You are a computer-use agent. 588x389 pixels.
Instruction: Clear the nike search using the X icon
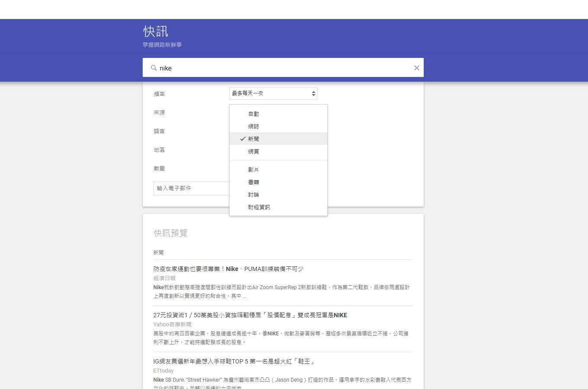(x=416, y=68)
